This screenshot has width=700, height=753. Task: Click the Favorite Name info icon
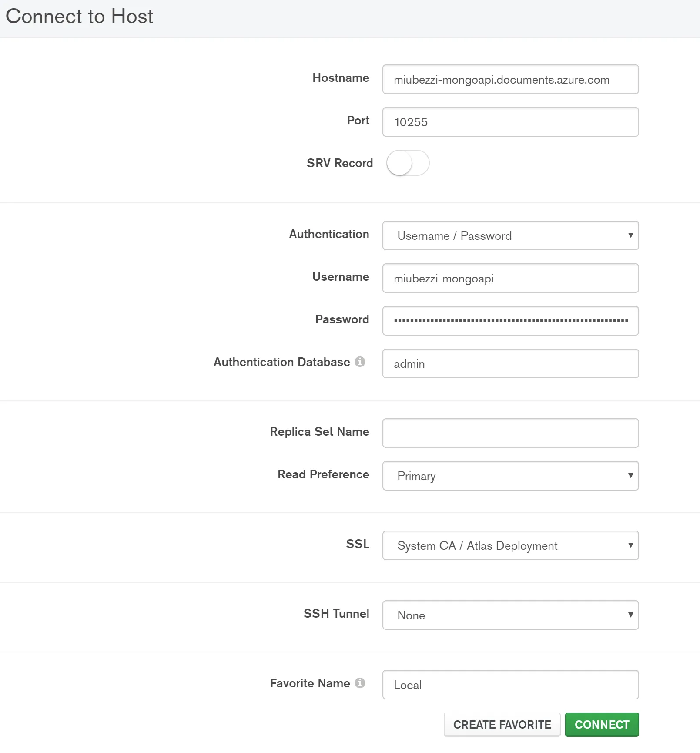click(360, 683)
